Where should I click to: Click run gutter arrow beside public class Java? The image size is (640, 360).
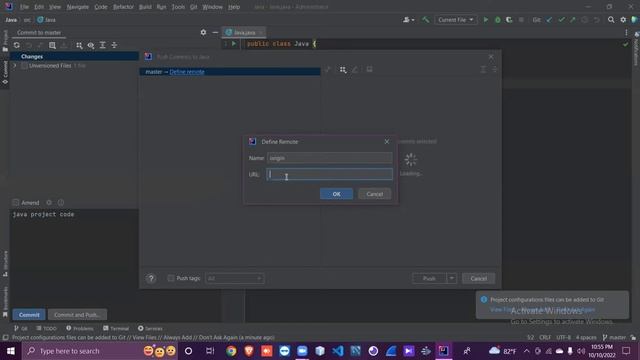pos(234,44)
